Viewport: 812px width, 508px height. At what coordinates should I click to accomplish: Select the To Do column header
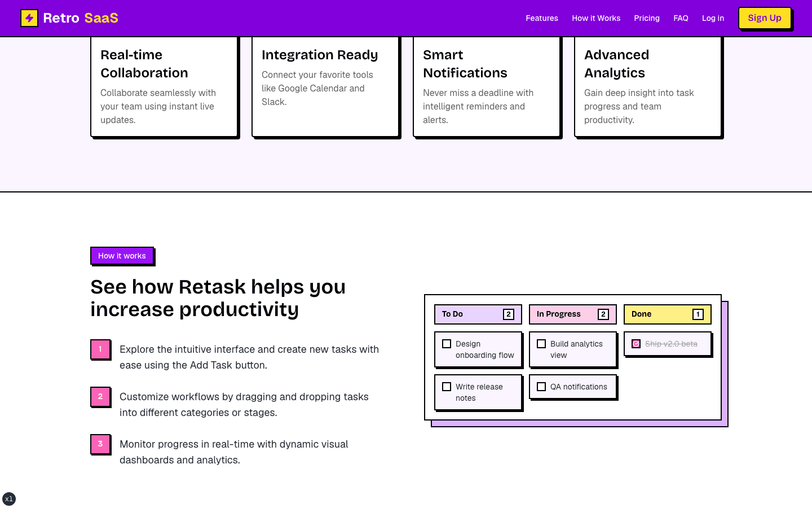coord(478,314)
